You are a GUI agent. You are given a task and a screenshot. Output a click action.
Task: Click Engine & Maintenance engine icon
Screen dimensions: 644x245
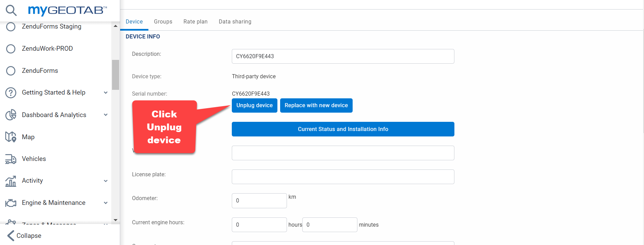11,203
